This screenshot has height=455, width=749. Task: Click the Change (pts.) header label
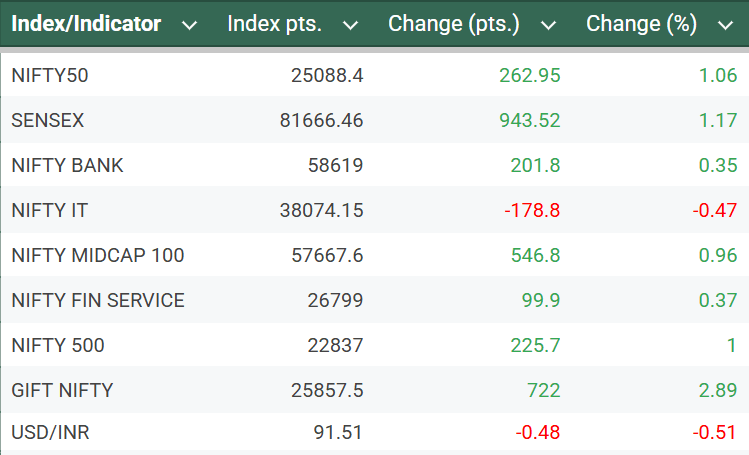tap(454, 24)
